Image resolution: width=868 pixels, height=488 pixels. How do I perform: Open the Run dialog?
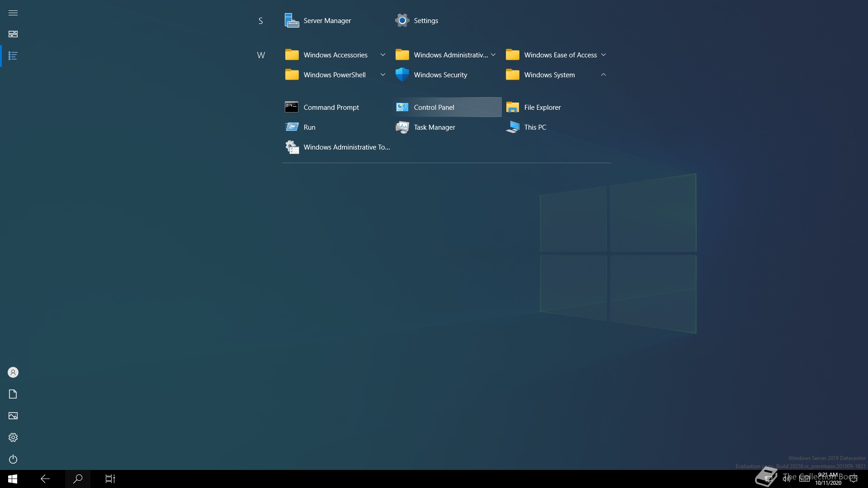click(337, 127)
